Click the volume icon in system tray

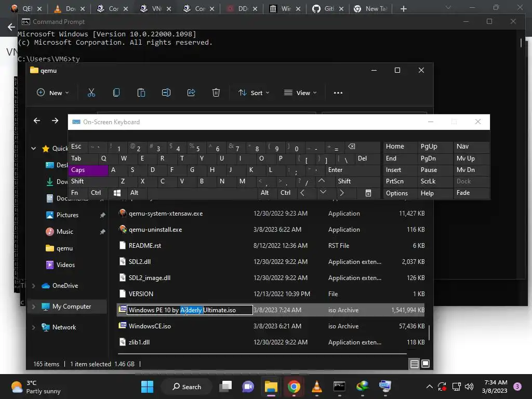[469, 387]
